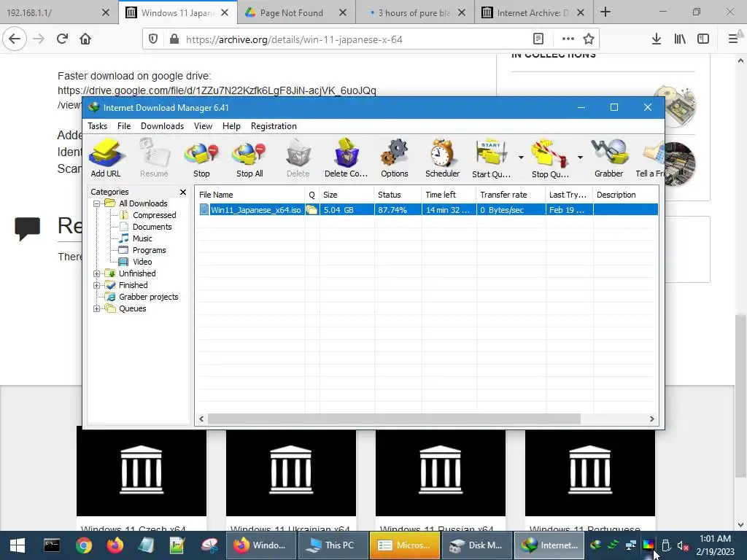Open IDM Options gear icon
Image resolution: width=747 pixels, height=560 pixels.
tap(395, 158)
